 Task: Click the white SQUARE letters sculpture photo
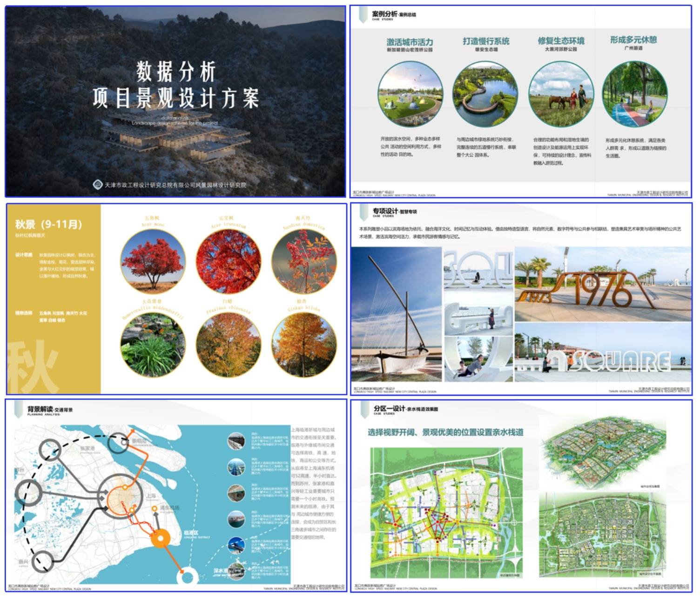603,353
